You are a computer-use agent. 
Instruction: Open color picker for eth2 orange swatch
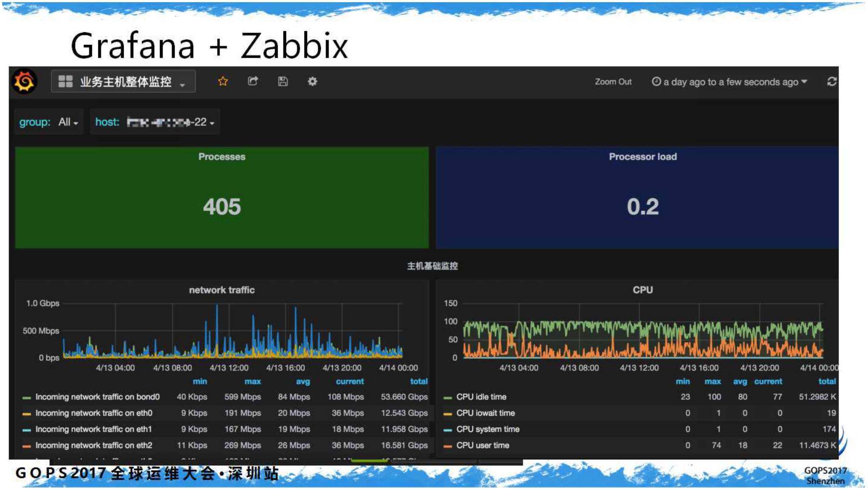click(27, 446)
